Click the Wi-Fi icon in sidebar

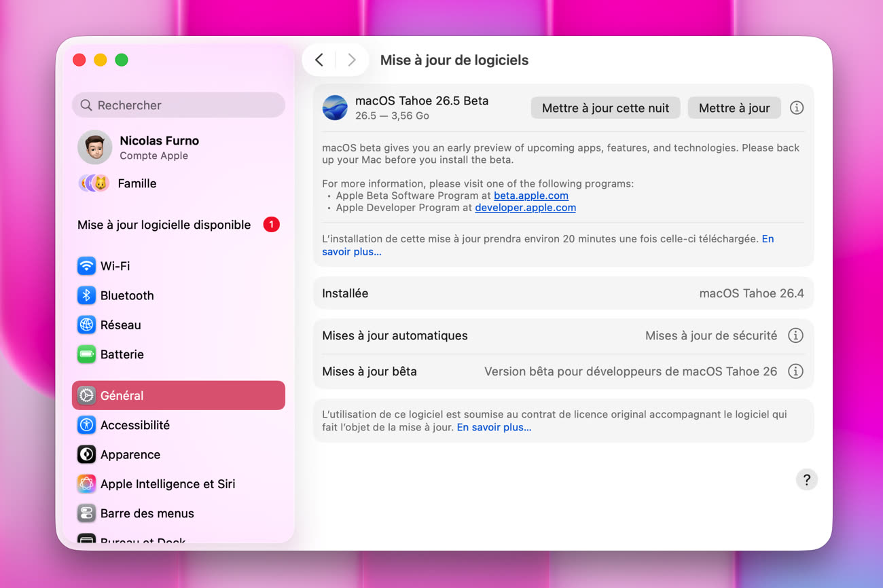point(86,266)
